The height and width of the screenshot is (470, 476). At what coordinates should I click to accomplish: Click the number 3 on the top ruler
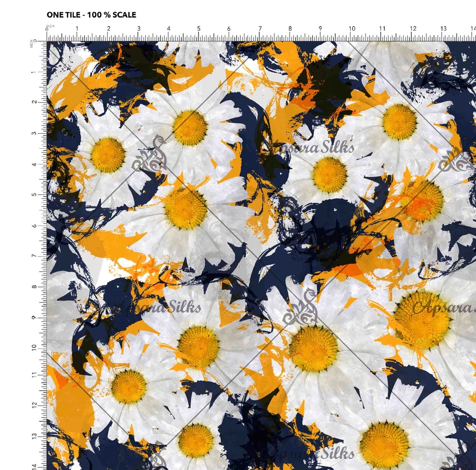coord(139,29)
